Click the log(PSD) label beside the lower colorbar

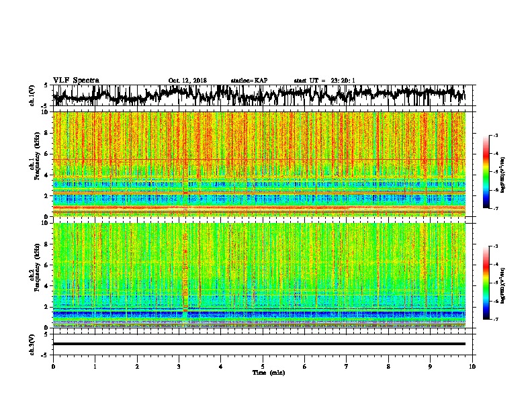502,285
